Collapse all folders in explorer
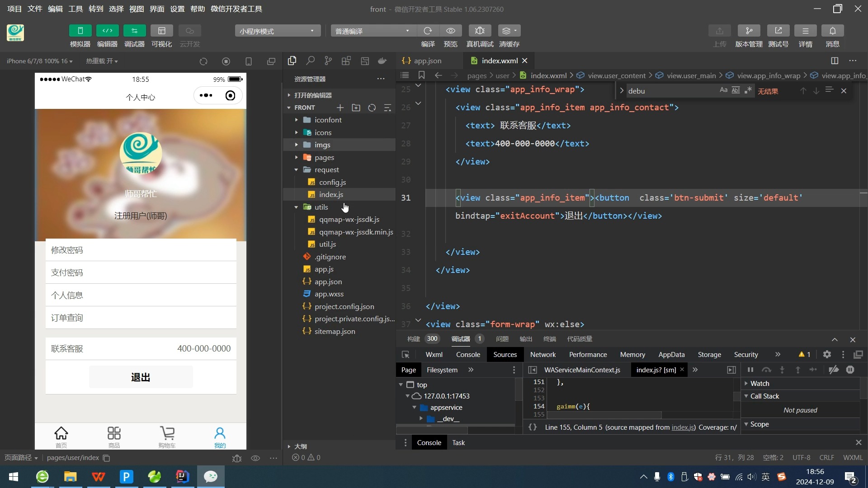Viewport: 868px width, 488px height. point(387,108)
